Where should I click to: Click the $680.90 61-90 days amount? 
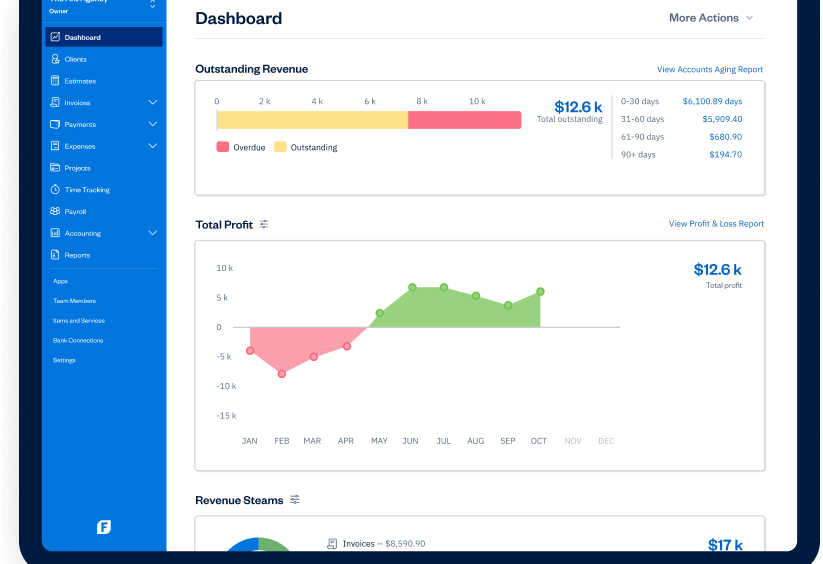pos(725,137)
